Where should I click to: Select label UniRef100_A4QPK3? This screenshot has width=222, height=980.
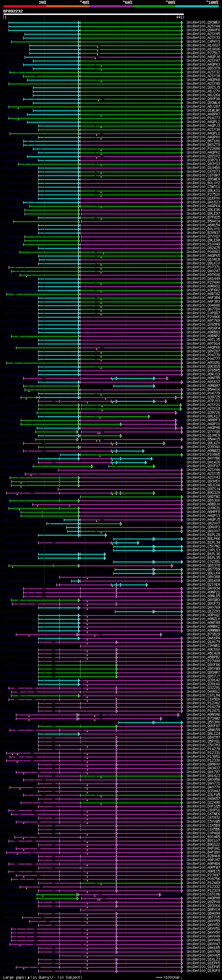click(x=203, y=64)
